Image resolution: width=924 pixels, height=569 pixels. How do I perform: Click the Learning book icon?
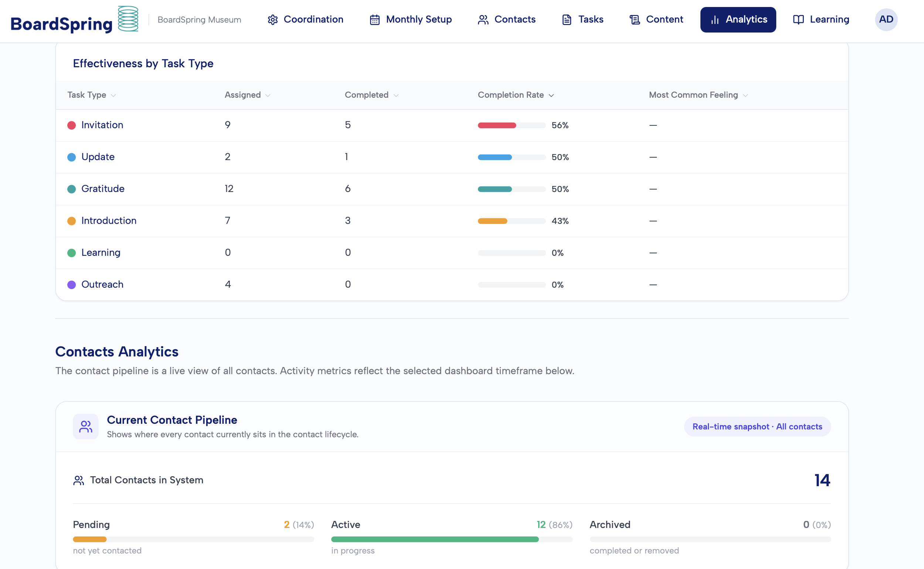click(x=798, y=20)
